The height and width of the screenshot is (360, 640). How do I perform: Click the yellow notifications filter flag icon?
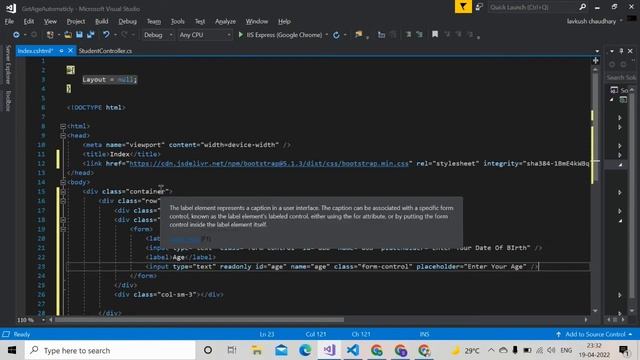point(463,7)
